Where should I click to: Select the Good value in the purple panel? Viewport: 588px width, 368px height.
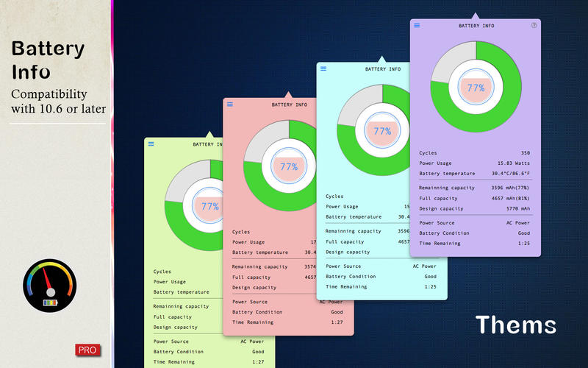[x=524, y=233]
